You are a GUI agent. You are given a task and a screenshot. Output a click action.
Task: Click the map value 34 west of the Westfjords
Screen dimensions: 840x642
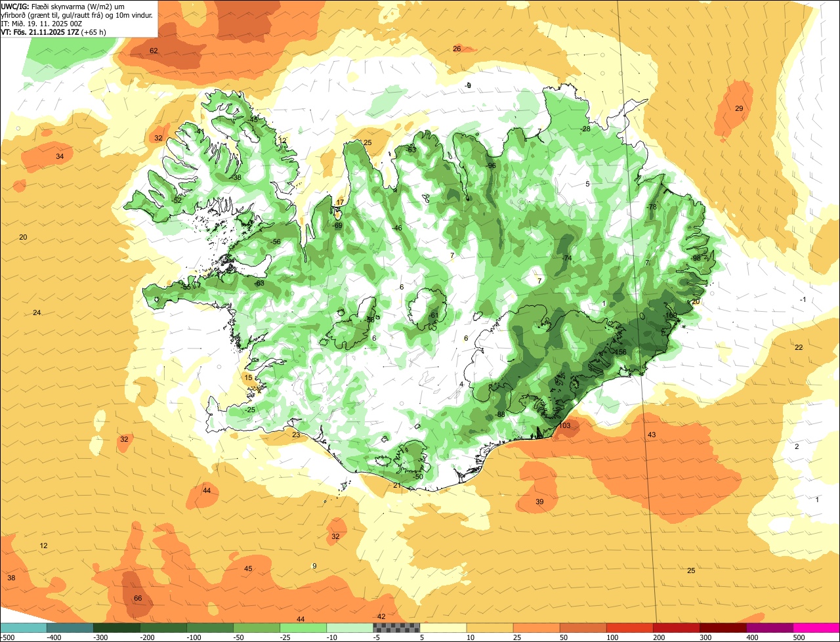coord(60,156)
